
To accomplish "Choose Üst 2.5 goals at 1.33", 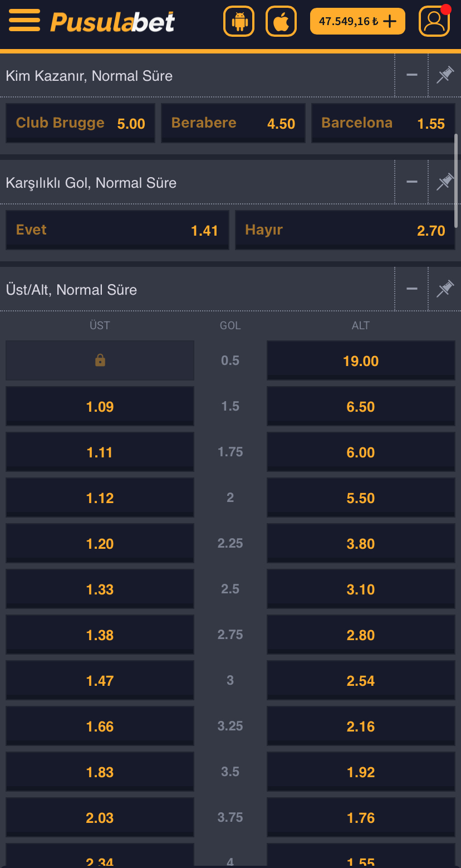I will tap(100, 589).
